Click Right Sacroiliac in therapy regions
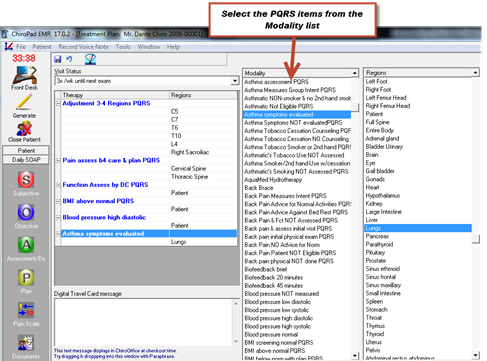Viewport: 487px width, 361px height. 190,152
